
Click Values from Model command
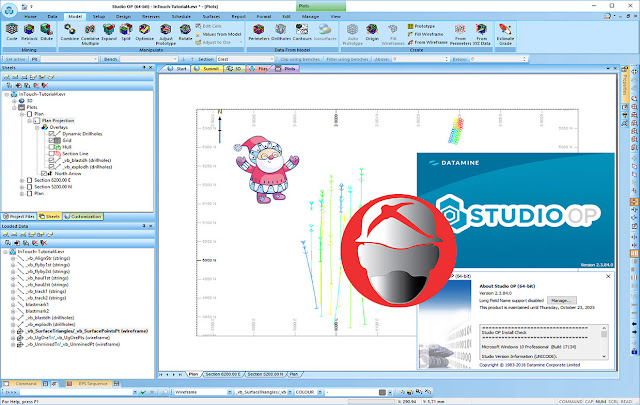pos(218,34)
